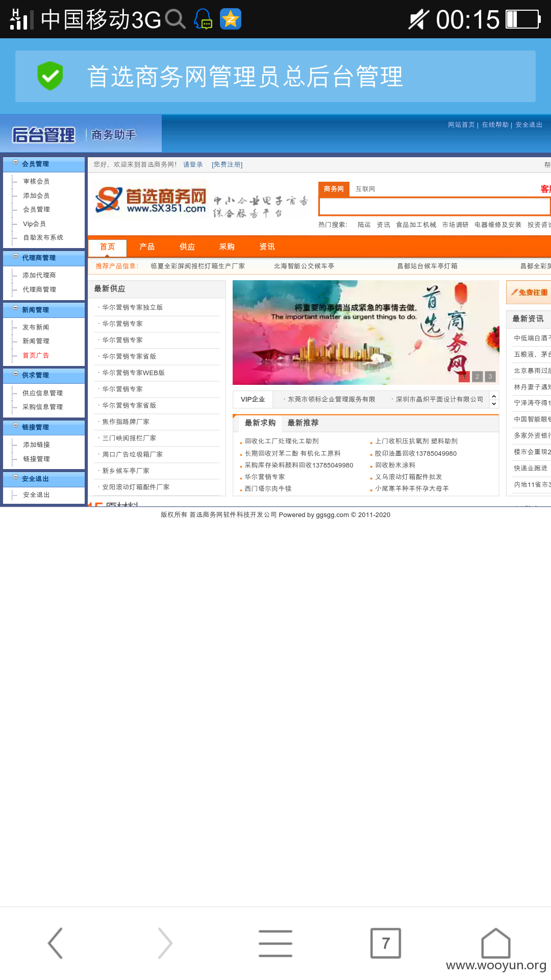
Task: Collapse the 新闻管理 section
Action: (x=16, y=309)
